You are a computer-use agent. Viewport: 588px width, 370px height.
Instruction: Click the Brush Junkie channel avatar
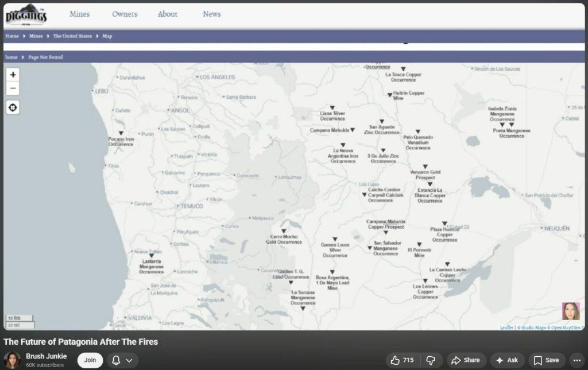point(12,360)
